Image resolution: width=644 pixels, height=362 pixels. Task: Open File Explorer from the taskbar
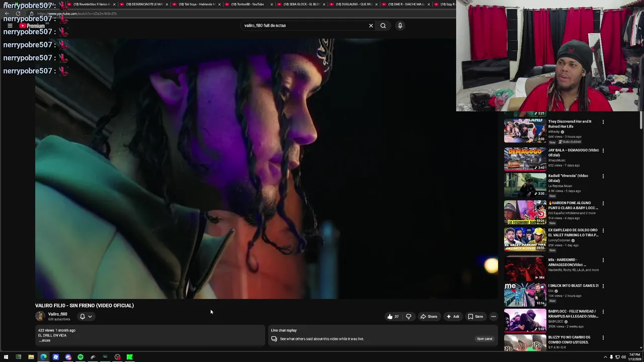[31, 357]
